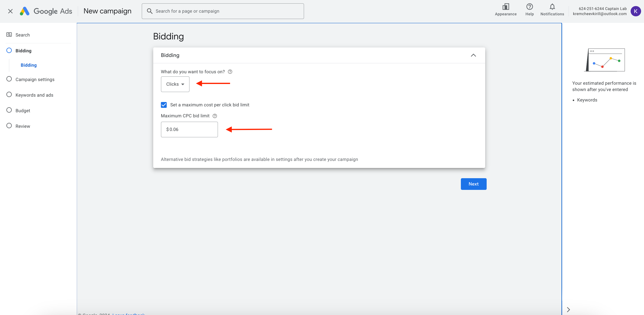Go to Keywords and ads step
The height and width of the screenshot is (315, 644).
coord(34,95)
